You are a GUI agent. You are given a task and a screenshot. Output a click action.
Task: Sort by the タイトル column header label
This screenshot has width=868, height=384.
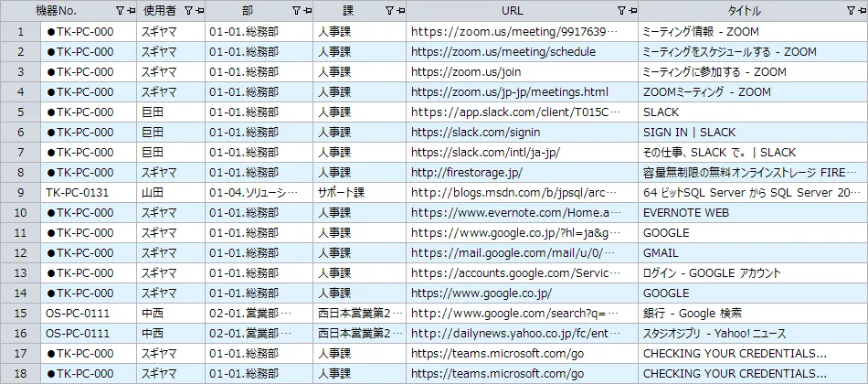pyautogui.click(x=745, y=11)
